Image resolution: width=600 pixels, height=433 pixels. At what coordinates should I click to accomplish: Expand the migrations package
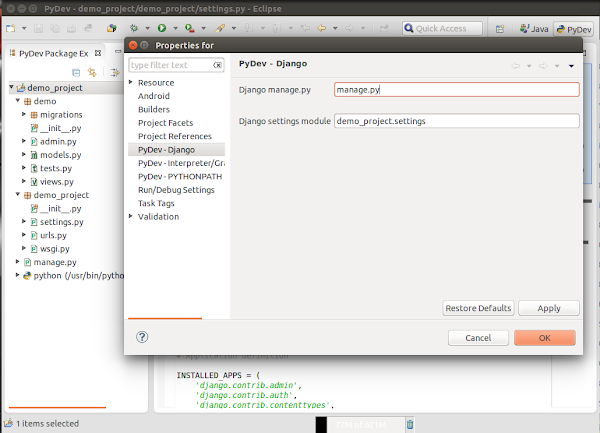[x=24, y=114]
